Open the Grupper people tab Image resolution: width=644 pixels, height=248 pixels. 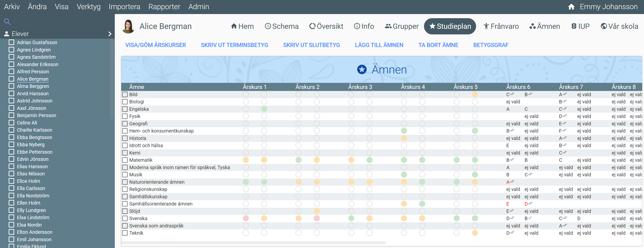tap(402, 26)
